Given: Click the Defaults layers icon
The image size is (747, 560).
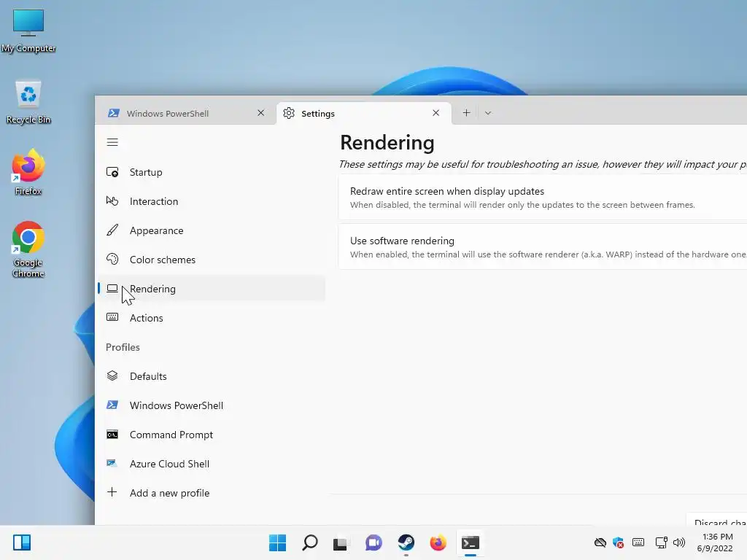Looking at the screenshot, I should click(112, 376).
